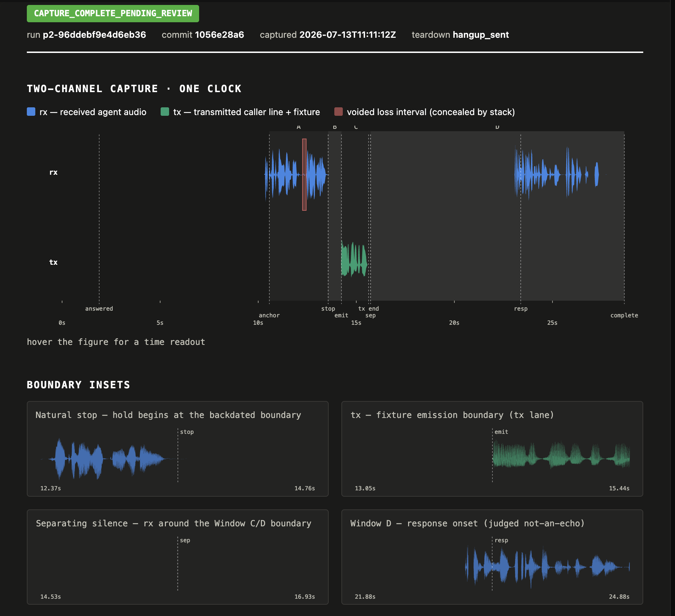675x616 pixels.
Task: Click the 25s axis tick label
Action: [x=552, y=323]
